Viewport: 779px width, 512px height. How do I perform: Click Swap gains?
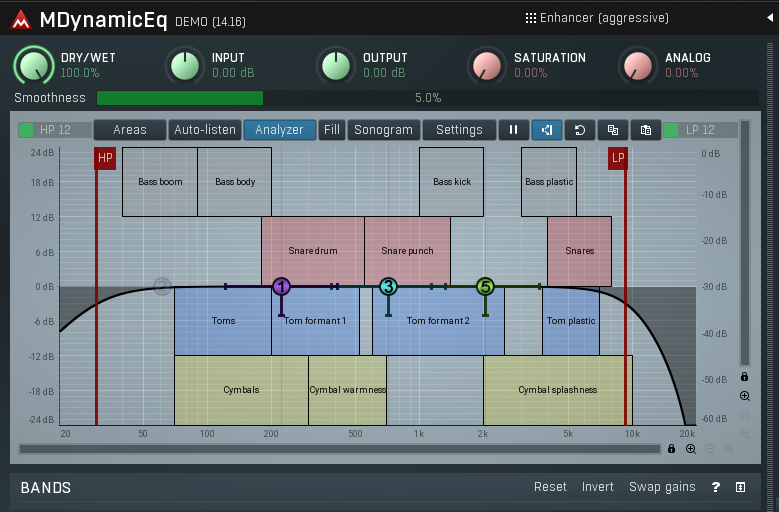coord(662,487)
